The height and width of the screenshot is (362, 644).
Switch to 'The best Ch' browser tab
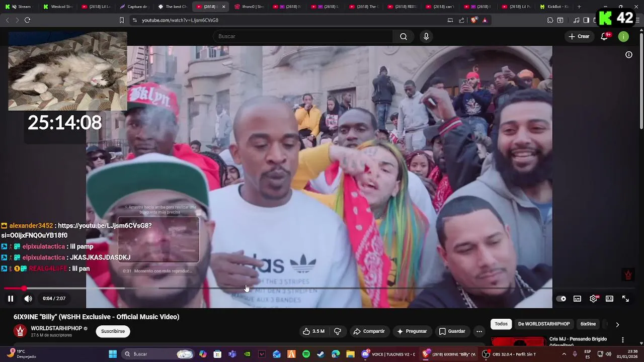[173, 7]
